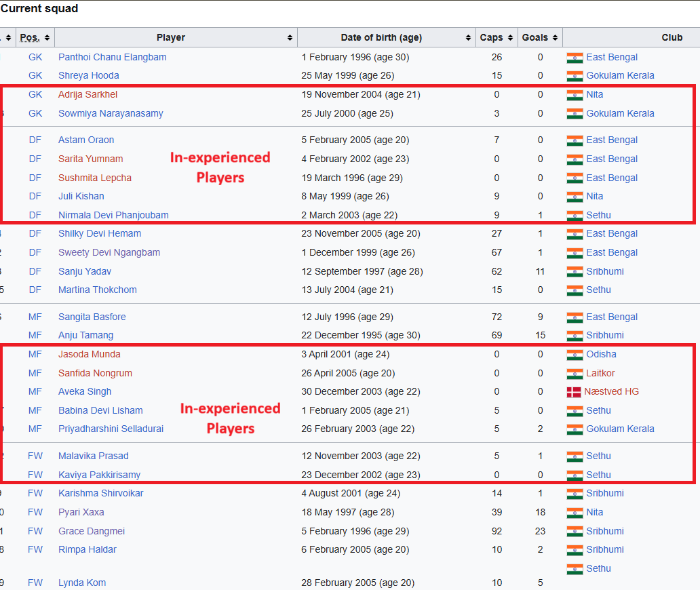Click MF position link for Aveka Singh
Image resolution: width=700 pixels, height=590 pixels.
coord(35,391)
